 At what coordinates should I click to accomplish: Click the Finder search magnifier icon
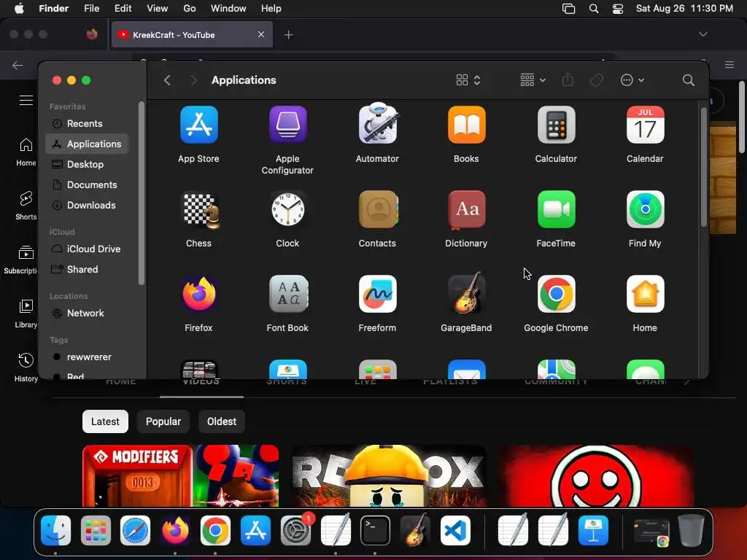point(688,80)
